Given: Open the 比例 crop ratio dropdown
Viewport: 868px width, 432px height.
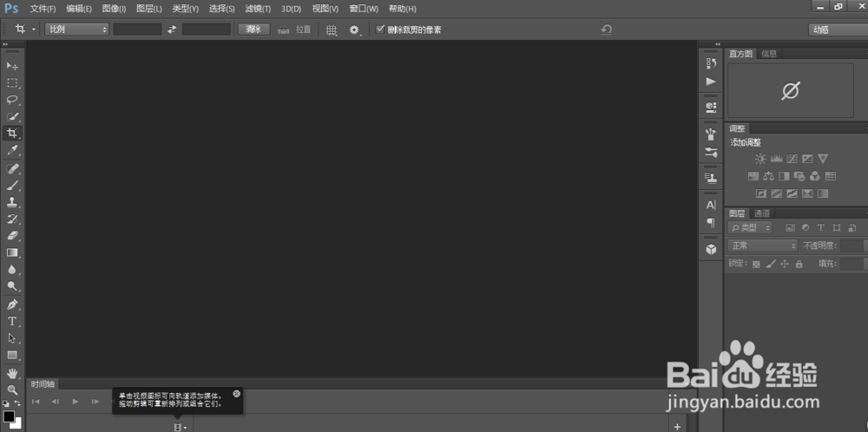Looking at the screenshot, I should 77,29.
